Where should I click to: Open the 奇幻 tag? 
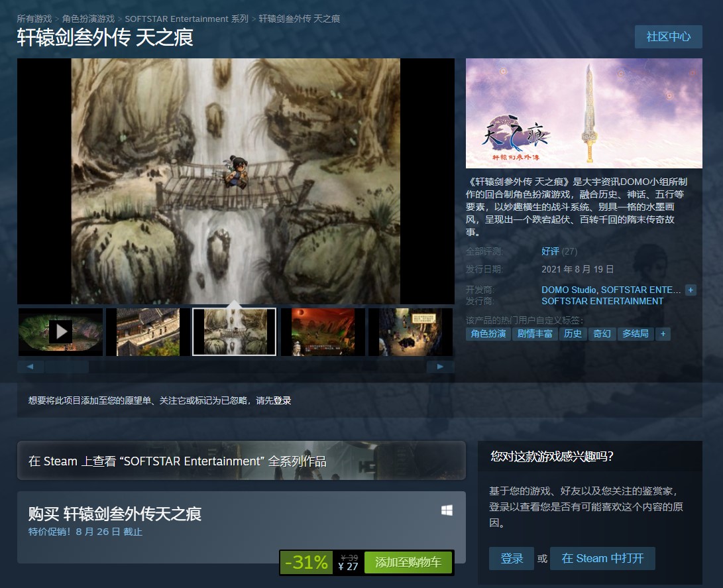click(602, 334)
